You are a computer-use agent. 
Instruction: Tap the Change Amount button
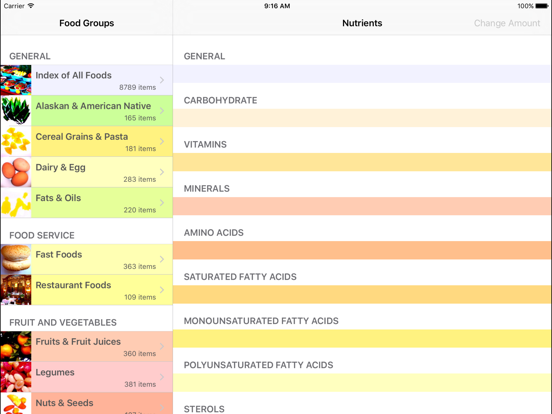[507, 23]
